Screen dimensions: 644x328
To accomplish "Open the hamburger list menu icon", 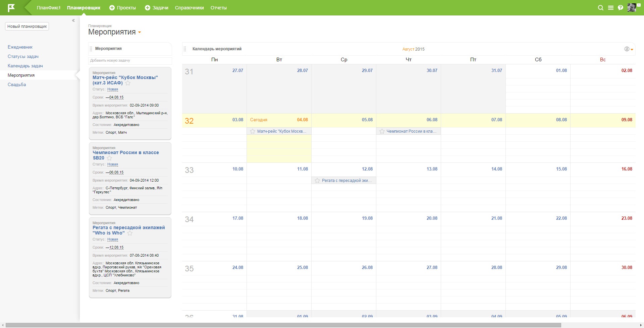I will click(611, 8).
